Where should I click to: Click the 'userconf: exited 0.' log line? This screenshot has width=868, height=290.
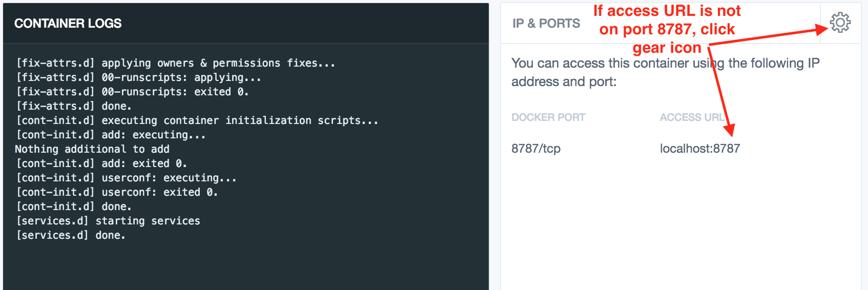(x=117, y=192)
